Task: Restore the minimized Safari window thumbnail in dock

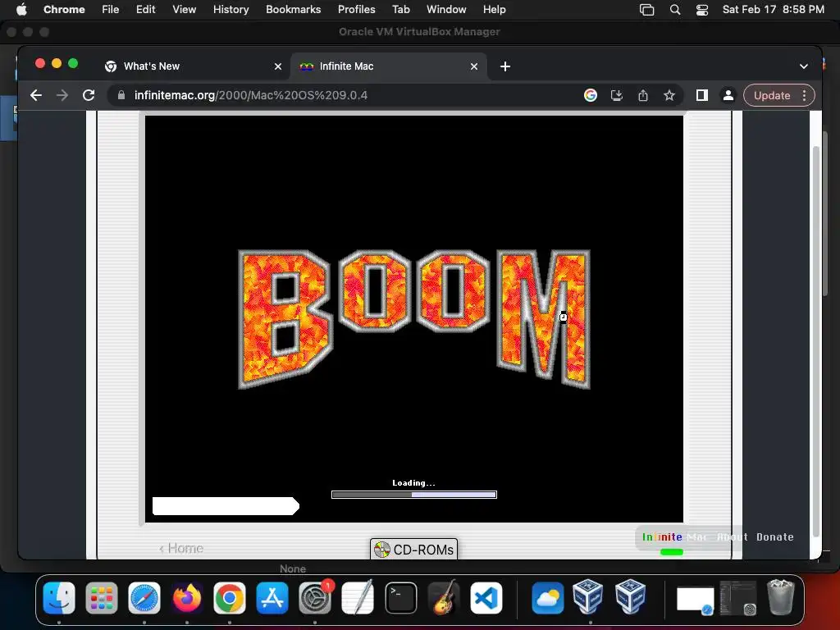Action: [x=695, y=600]
